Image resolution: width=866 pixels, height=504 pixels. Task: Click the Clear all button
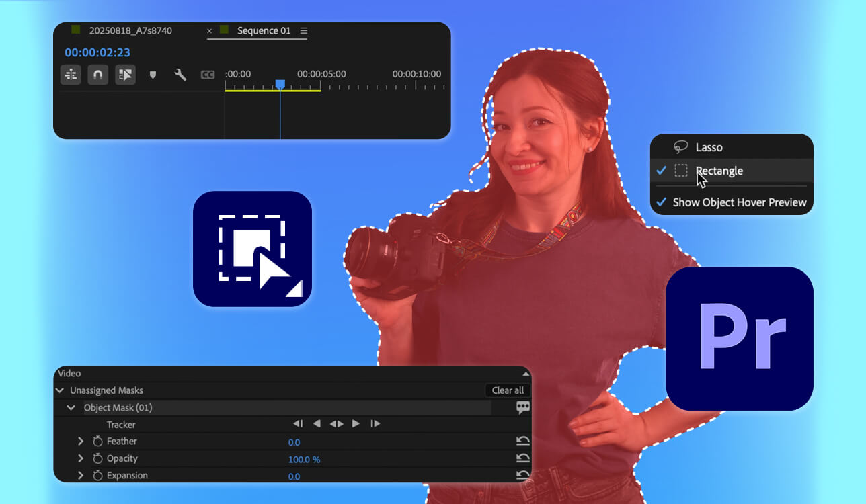507,390
